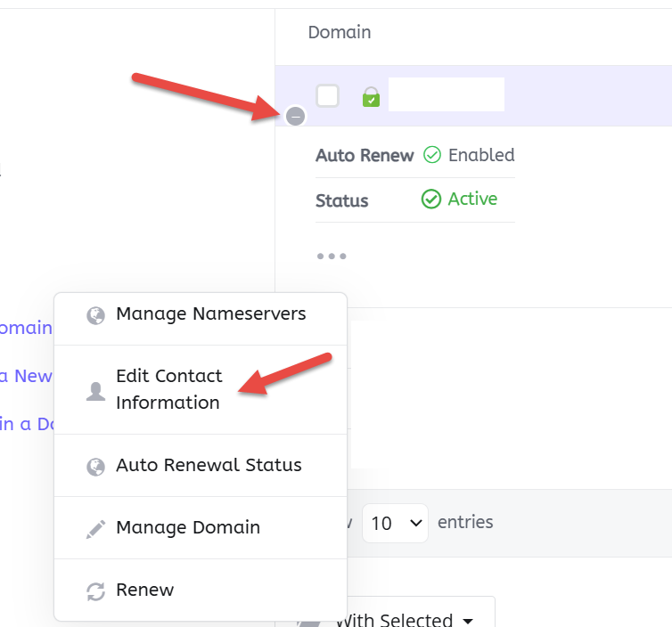Viewport: 672px width, 627px height.
Task: Click the circular arrows Renew icon
Action: (x=95, y=590)
